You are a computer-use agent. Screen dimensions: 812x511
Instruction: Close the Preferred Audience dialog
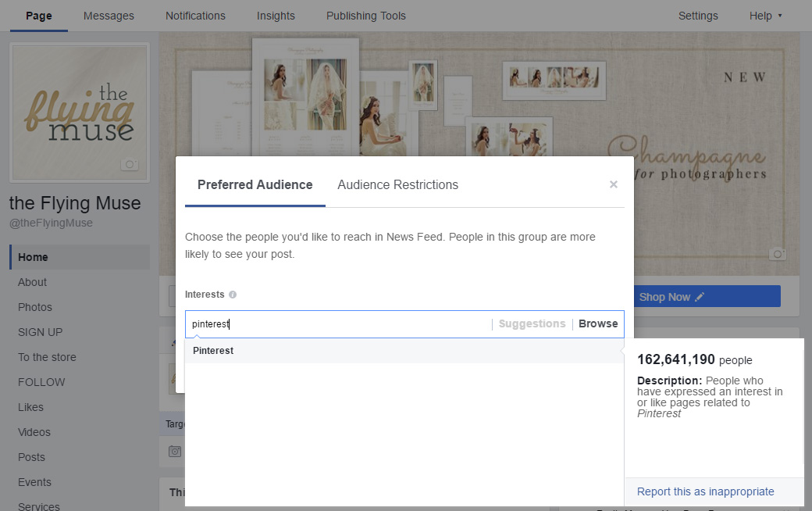[x=614, y=184]
